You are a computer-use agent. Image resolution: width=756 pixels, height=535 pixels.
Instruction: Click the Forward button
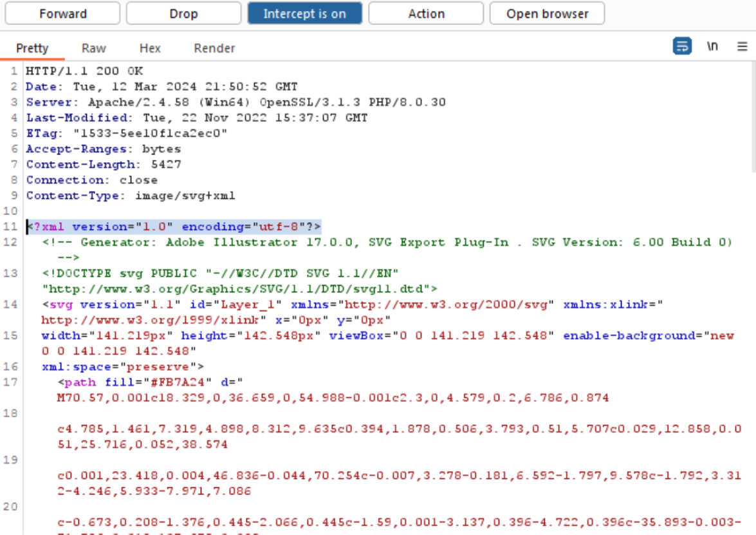click(62, 14)
